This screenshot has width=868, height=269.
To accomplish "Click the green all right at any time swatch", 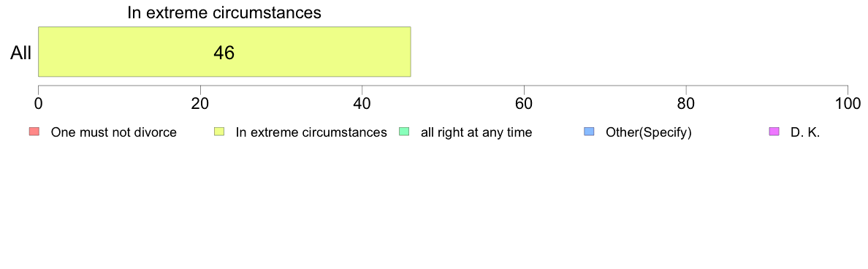I will pyautogui.click(x=403, y=132).
